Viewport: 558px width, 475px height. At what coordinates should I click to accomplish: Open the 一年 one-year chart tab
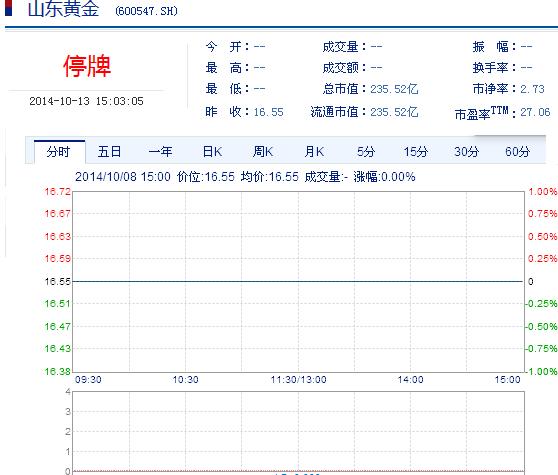160,152
